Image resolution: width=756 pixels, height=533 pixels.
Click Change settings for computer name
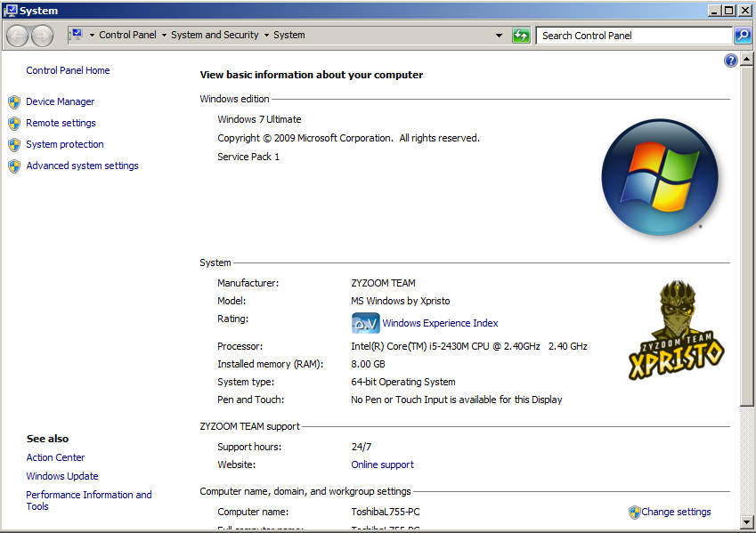tap(676, 512)
